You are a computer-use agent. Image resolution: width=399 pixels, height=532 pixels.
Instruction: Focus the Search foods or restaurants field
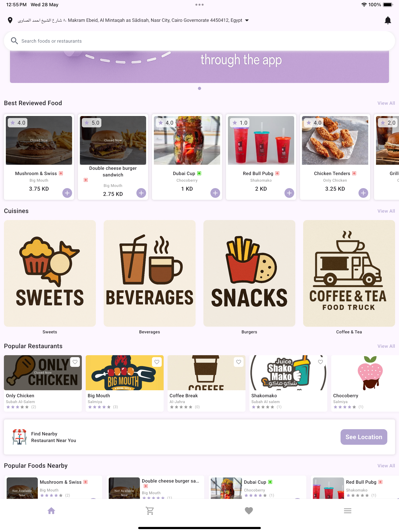(x=199, y=41)
